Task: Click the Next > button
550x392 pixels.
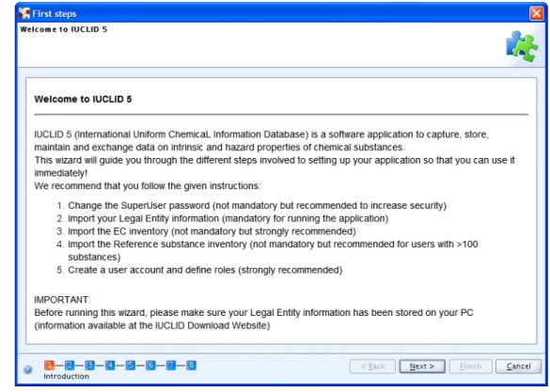Action: (422, 367)
